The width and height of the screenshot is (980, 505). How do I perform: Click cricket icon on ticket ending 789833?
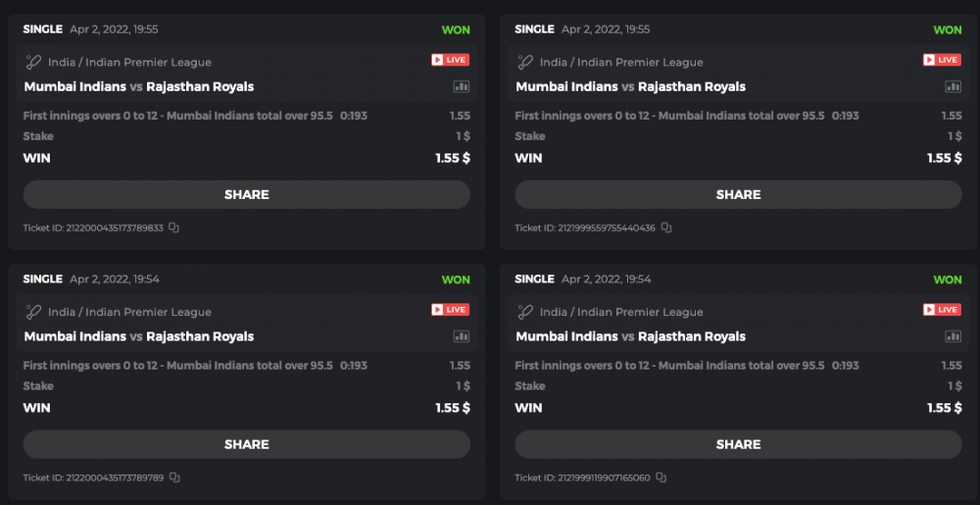point(33,62)
